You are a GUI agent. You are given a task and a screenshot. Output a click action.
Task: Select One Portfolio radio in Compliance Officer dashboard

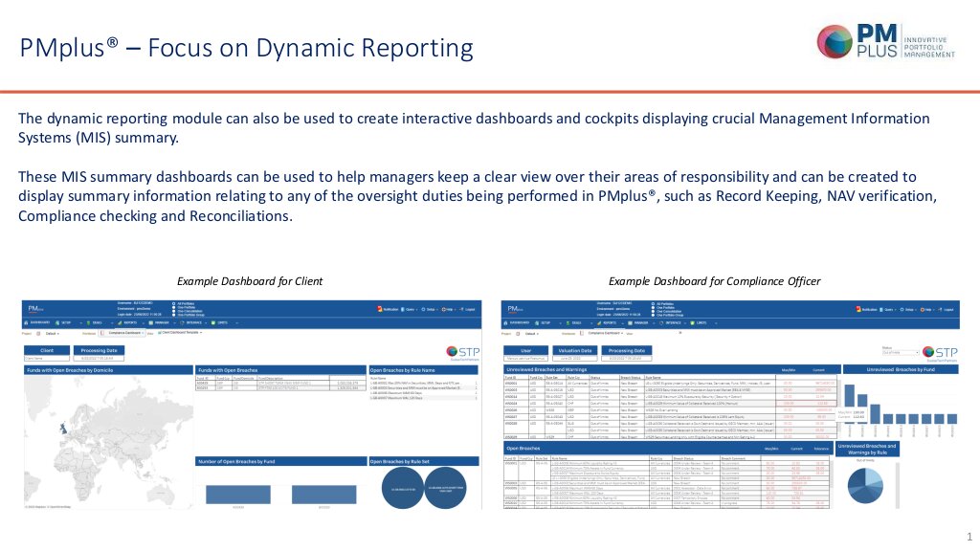653,307
